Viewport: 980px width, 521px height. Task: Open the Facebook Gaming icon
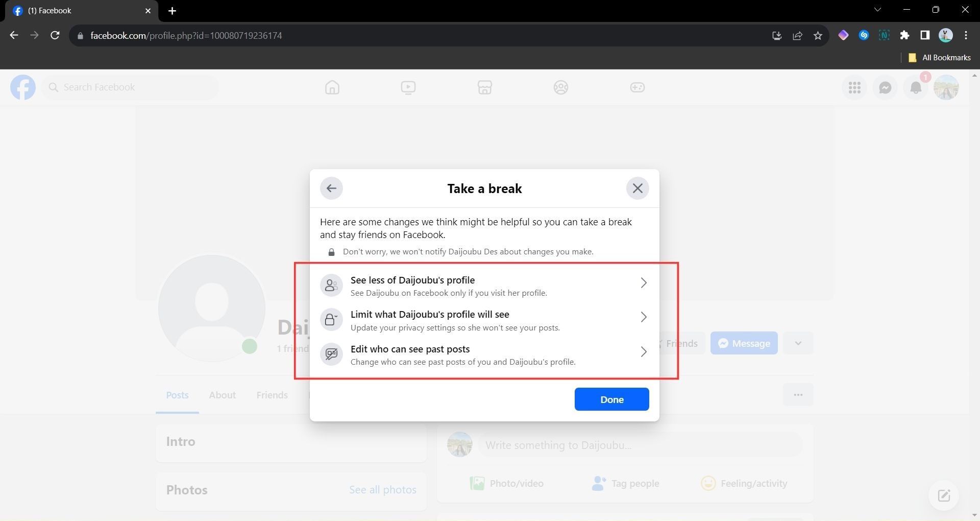click(x=637, y=87)
